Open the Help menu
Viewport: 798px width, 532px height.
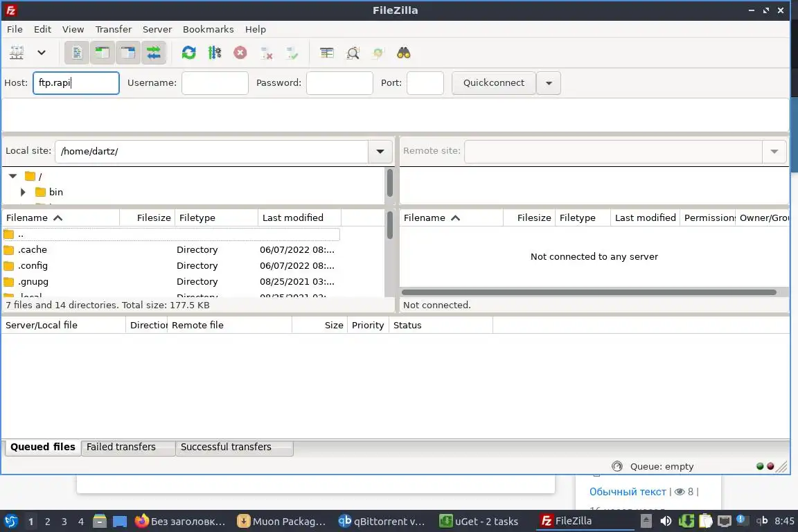tap(256, 30)
